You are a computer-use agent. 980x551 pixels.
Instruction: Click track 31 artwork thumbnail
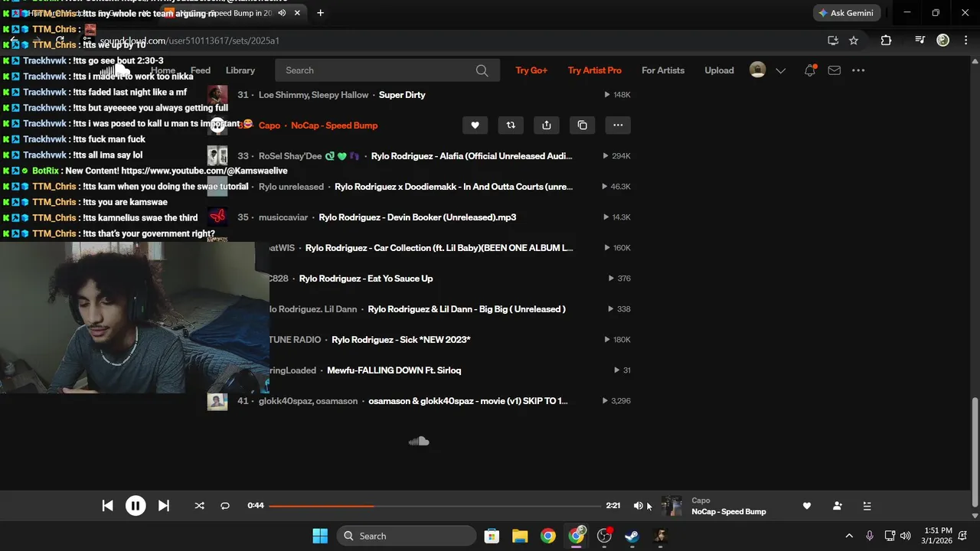(217, 95)
